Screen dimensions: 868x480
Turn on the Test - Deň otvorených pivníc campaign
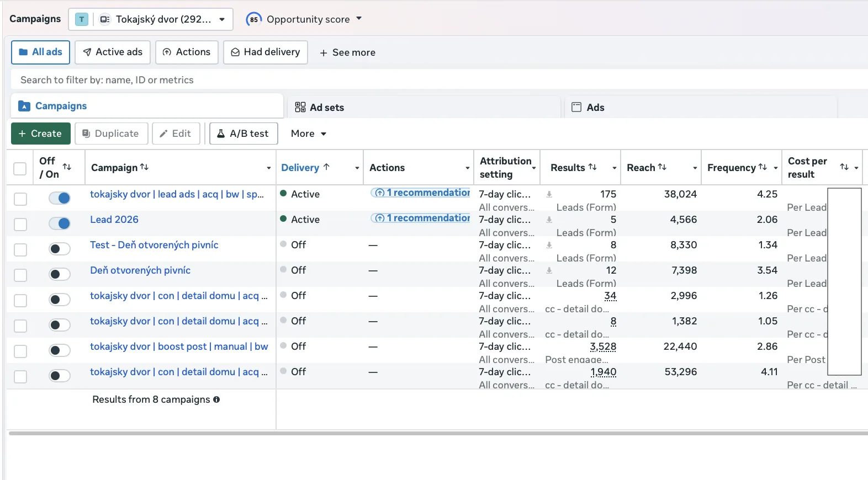click(60, 249)
